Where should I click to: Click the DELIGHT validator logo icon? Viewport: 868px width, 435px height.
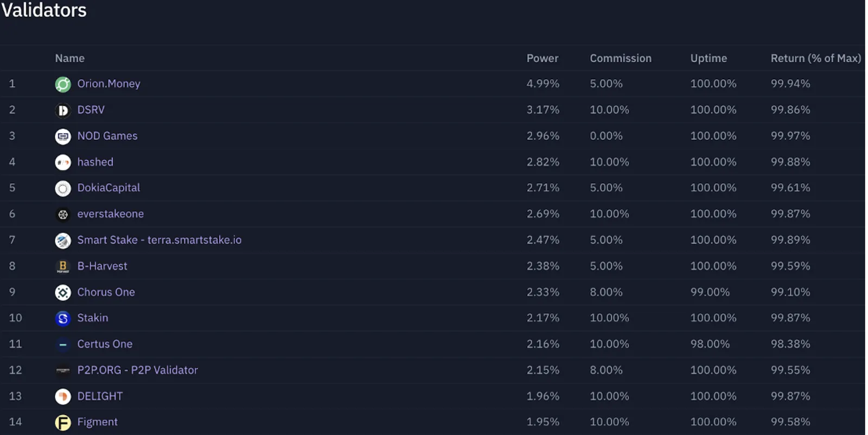(63, 396)
